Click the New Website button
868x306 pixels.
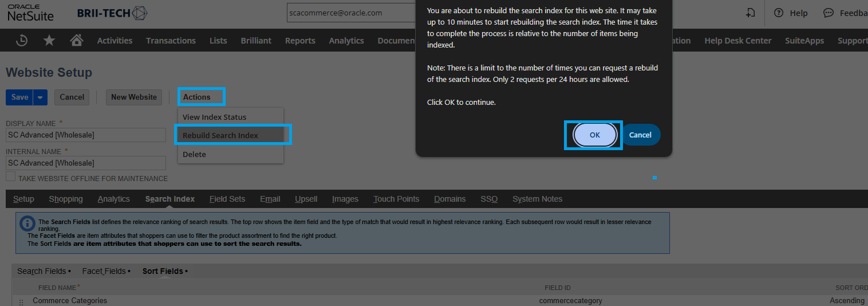(x=134, y=97)
